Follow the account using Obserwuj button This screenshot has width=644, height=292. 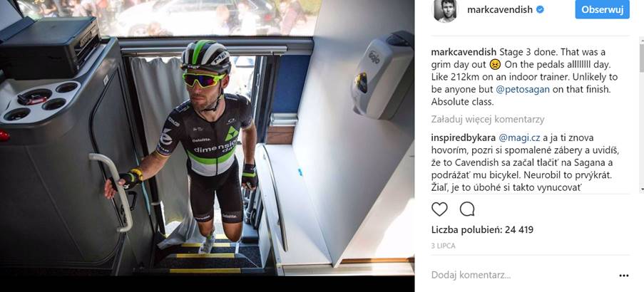[x=602, y=9]
